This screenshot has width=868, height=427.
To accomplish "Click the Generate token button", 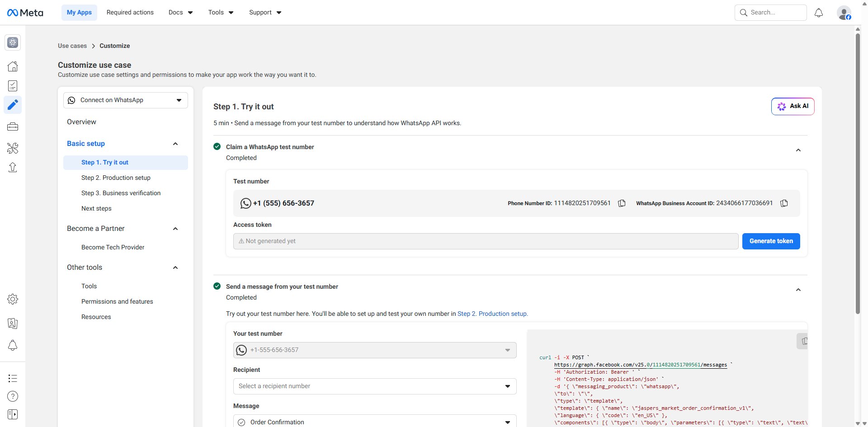I will pos(771,241).
